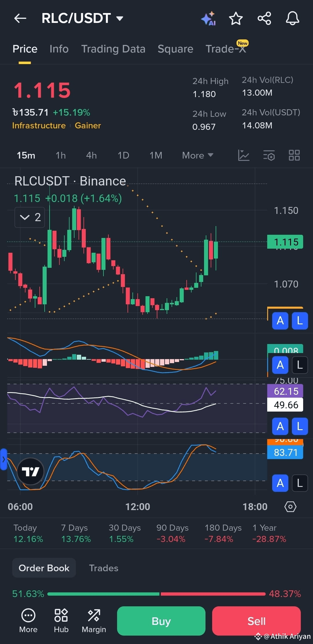Open the Square tab
The height and width of the screenshot is (644, 313).
click(175, 49)
